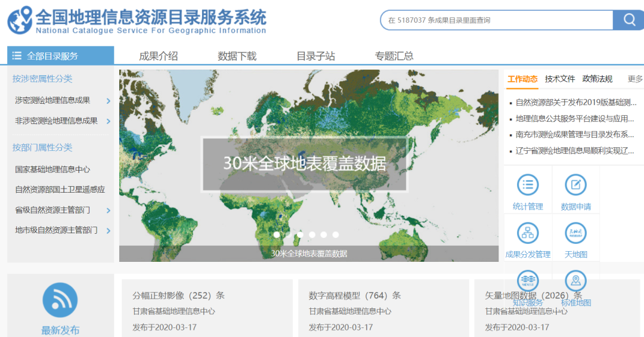Image resolution: width=644 pixels, height=337 pixels.
Task: Go to 成果介绍 in navigation bar
Action: tap(158, 56)
